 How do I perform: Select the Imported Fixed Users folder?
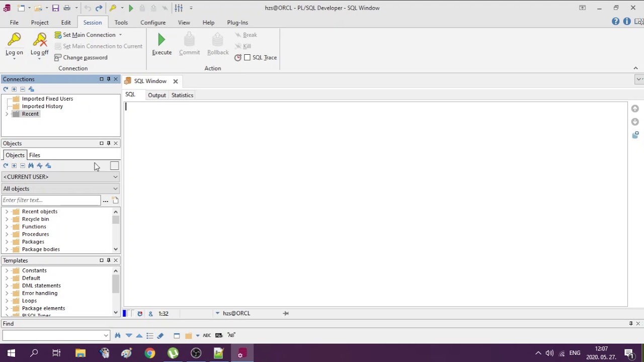(x=47, y=99)
